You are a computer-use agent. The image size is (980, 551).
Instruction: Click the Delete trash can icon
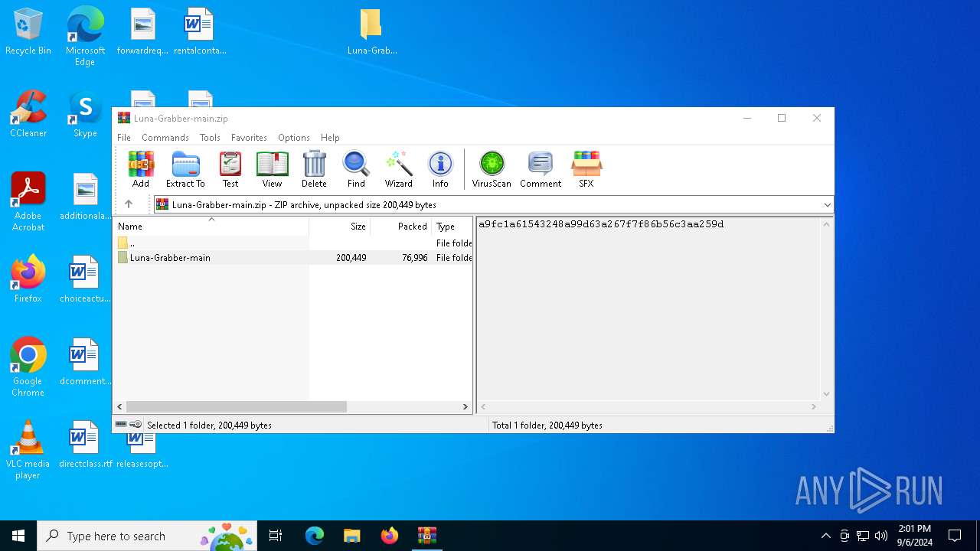(314, 169)
